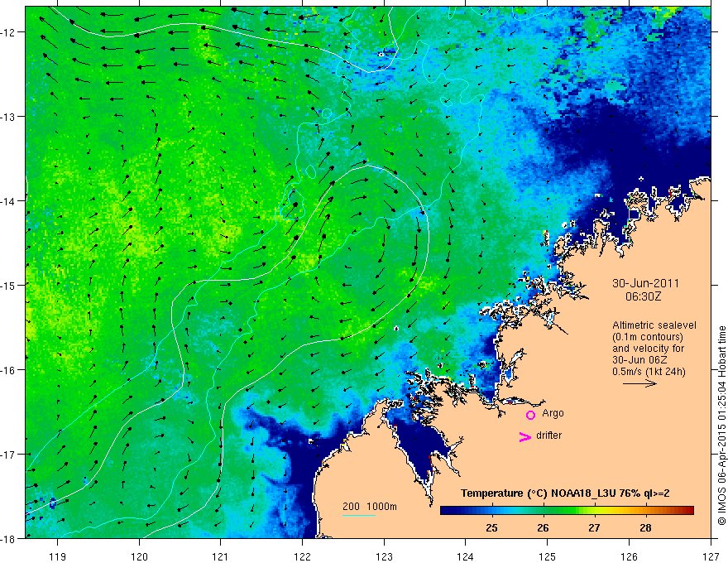This screenshot has height=563, width=728.
Task: Click the longitude axis label '123'
Action: click(x=384, y=556)
